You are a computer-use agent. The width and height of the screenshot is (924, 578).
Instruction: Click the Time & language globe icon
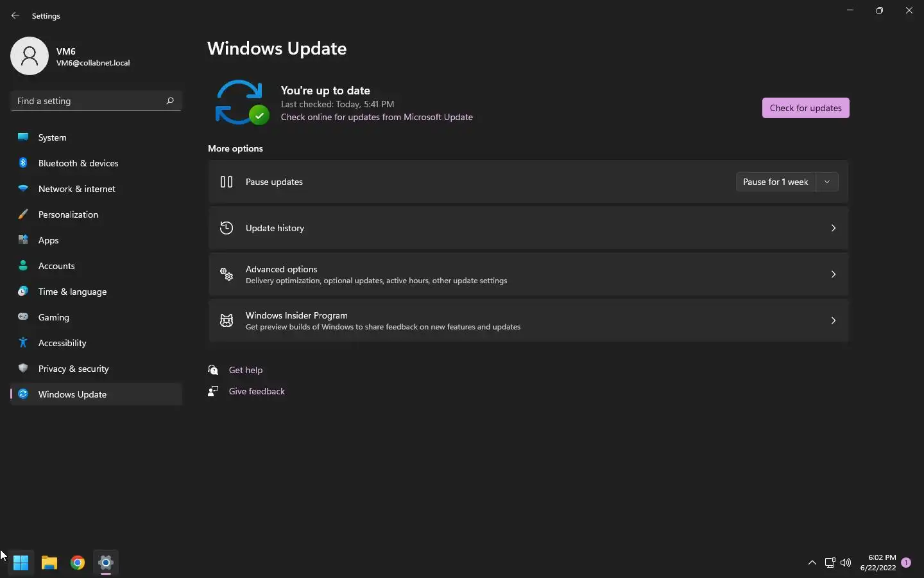23,291
